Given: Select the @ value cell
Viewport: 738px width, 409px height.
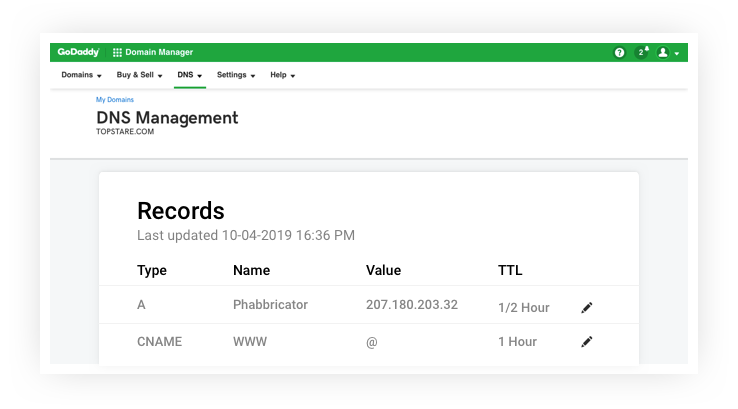Looking at the screenshot, I should [x=372, y=342].
